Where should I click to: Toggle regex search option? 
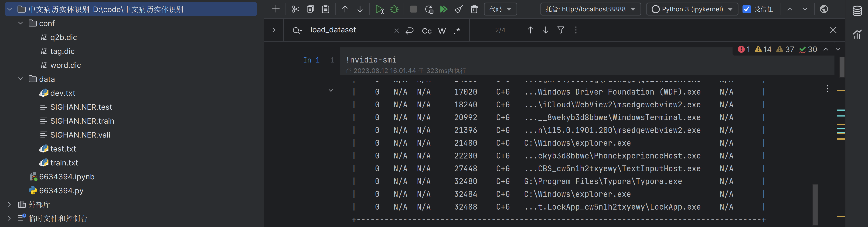pos(457,31)
